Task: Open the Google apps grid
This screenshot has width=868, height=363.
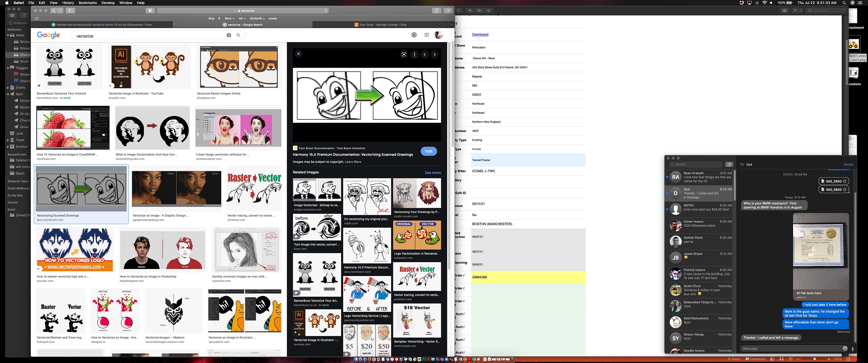Action: pyautogui.click(x=426, y=35)
